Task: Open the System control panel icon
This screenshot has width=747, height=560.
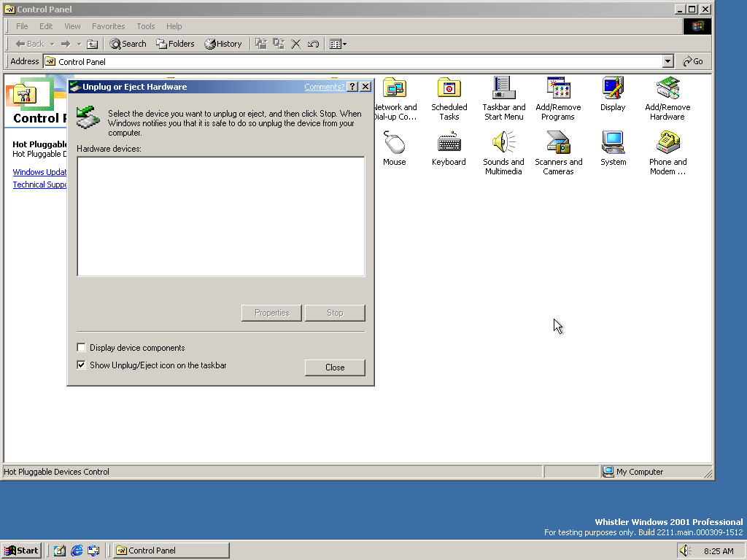Action: coord(613,149)
